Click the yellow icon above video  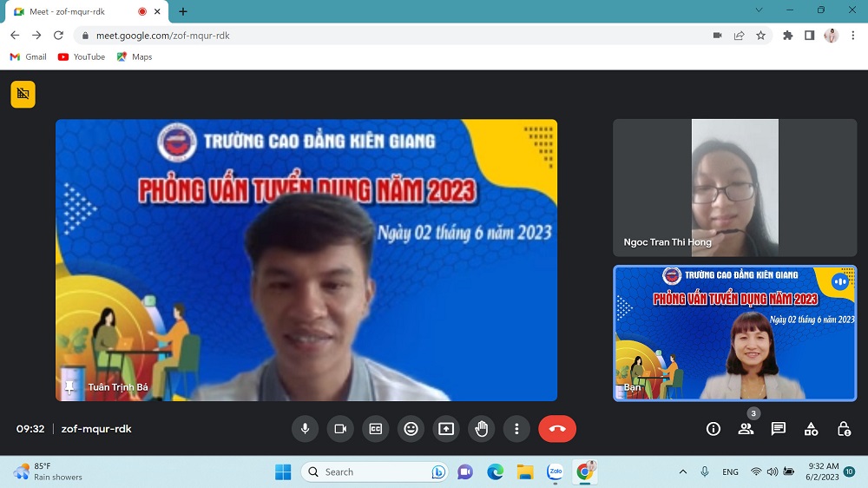[23, 94]
